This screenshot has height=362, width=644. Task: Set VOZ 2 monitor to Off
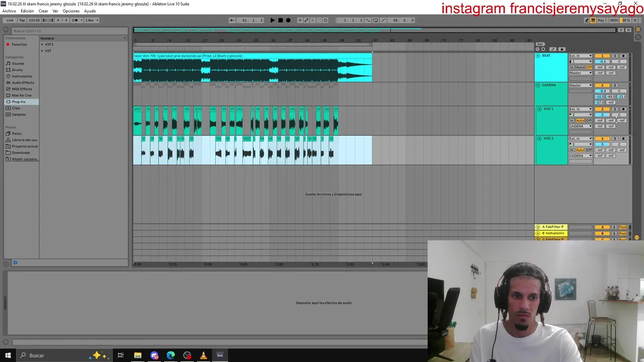coord(589,150)
